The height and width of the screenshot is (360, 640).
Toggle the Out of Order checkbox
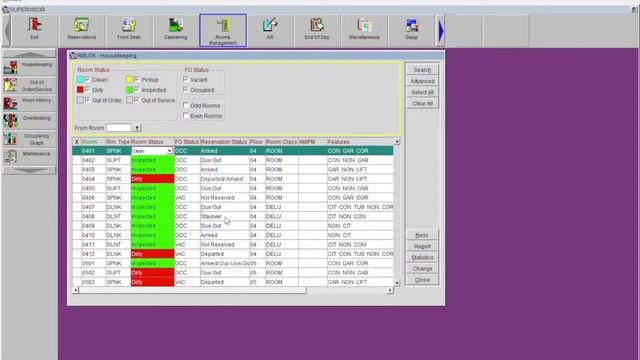[x=88, y=100]
